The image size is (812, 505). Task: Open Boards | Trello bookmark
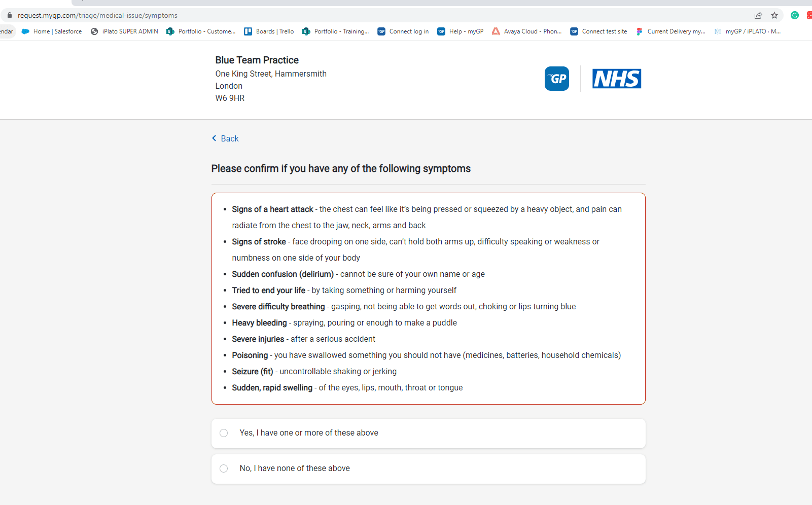click(x=269, y=31)
